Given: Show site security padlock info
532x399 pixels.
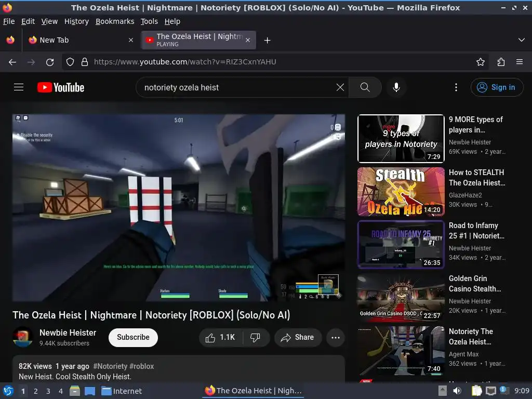Looking at the screenshot, I should 85,62.
